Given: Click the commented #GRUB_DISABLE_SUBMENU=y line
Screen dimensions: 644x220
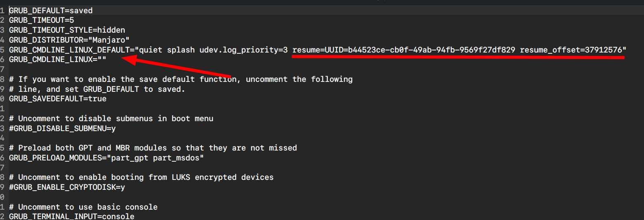Looking at the screenshot, I should point(62,129).
